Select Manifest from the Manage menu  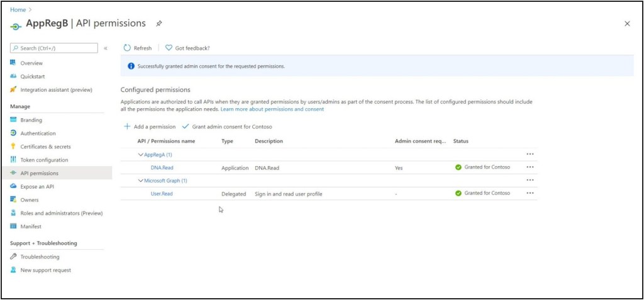31,226
